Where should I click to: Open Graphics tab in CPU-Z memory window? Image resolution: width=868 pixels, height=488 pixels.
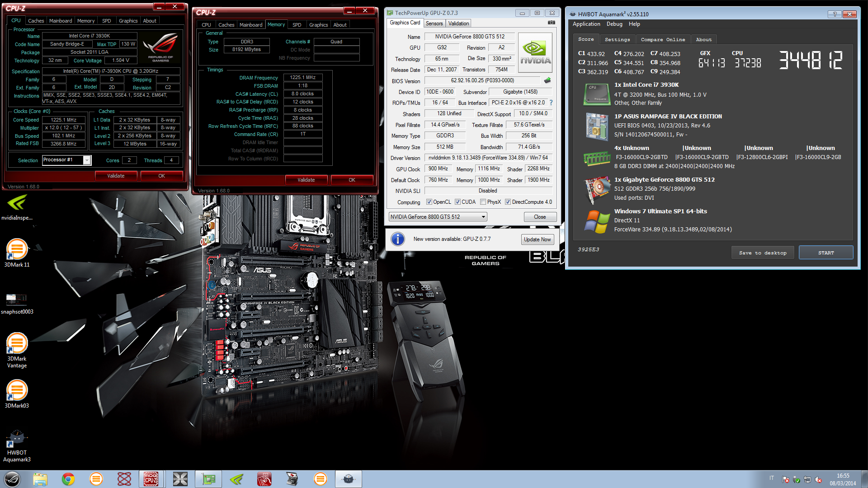pos(319,25)
